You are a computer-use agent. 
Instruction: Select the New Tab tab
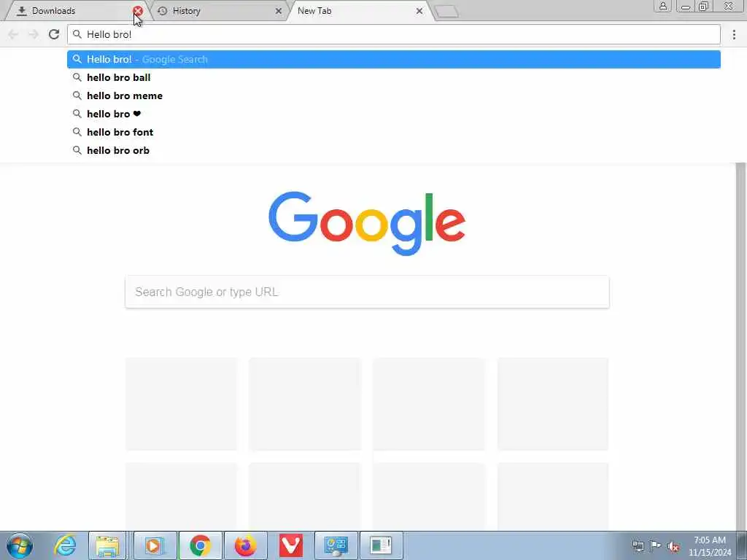coord(360,11)
